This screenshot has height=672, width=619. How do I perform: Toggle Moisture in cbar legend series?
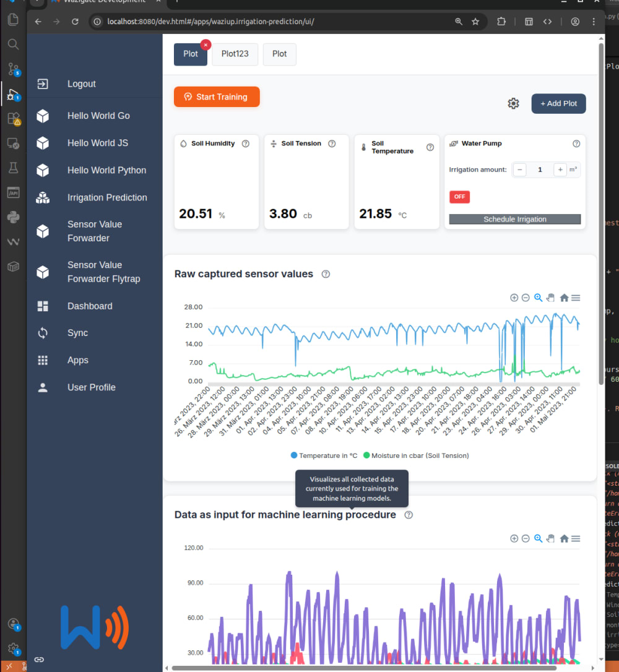[416, 455]
